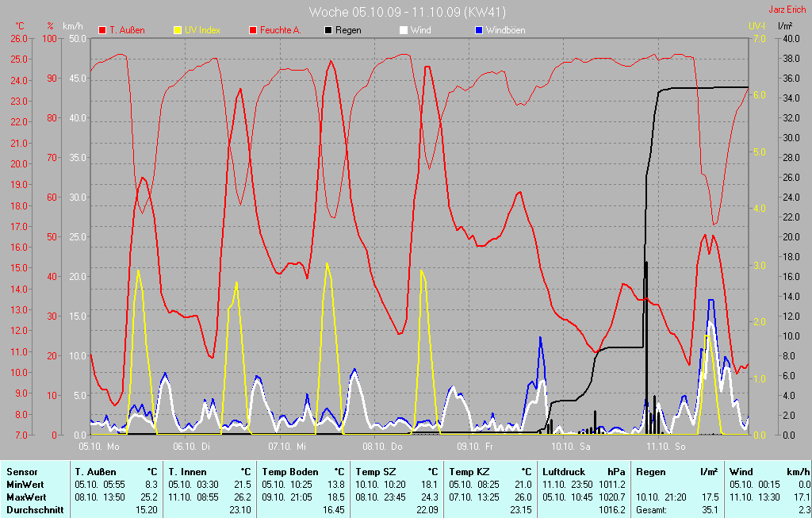
Task: Click the Regen total value 35.1
Action: (x=710, y=510)
